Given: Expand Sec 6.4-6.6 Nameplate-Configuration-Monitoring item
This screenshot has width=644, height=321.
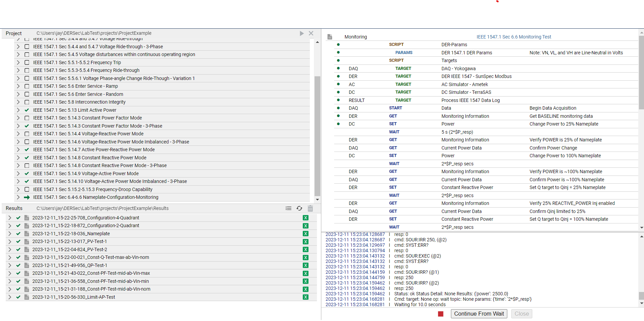Looking at the screenshot, I should pyautogui.click(x=18, y=197).
